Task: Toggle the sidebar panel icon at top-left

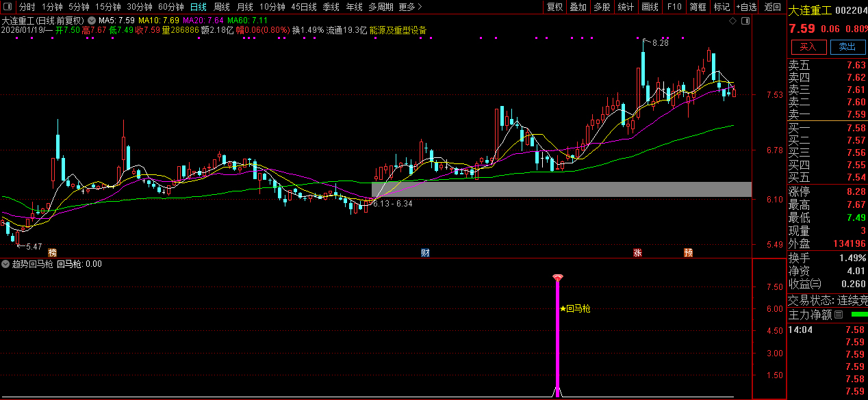Action: point(7,7)
